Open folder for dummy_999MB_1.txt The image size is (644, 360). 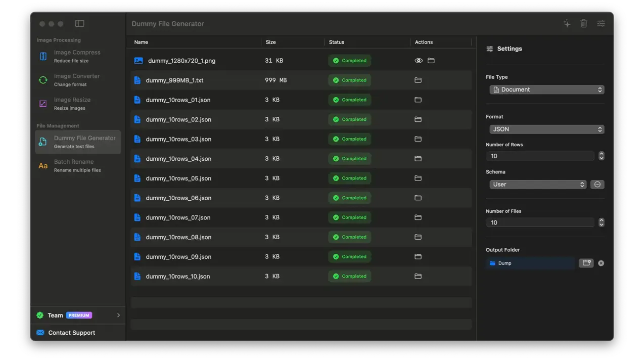coord(418,80)
